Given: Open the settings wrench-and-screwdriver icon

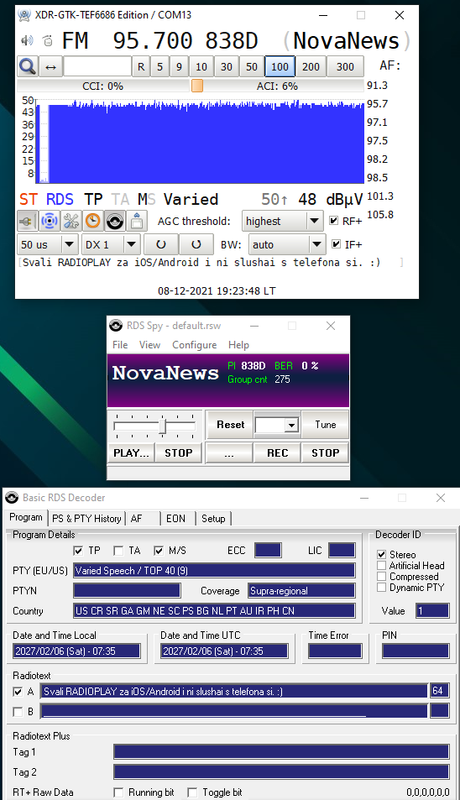Looking at the screenshot, I should [71, 221].
